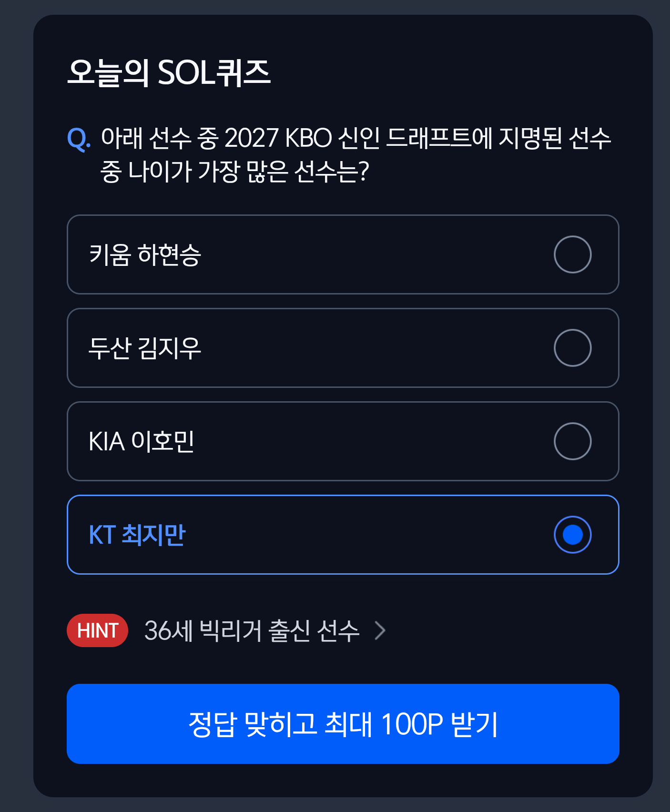Expand the hint with the chevron arrow
Image resolution: width=670 pixels, height=812 pixels.
pyautogui.click(x=380, y=630)
